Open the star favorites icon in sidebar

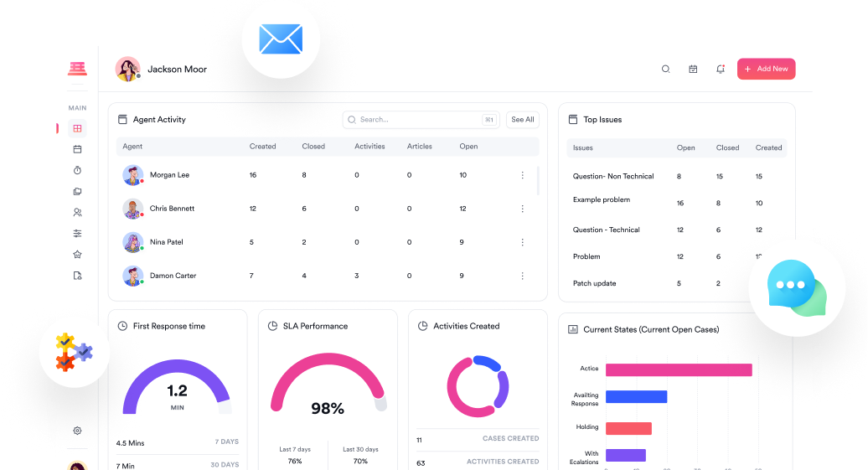pos(77,255)
